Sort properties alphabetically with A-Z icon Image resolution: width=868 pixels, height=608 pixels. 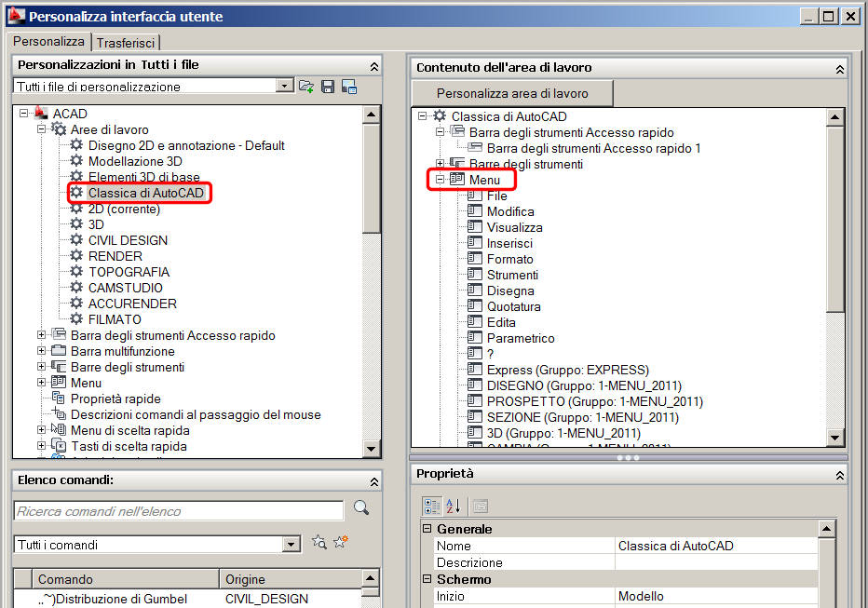(x=454, y=506)
